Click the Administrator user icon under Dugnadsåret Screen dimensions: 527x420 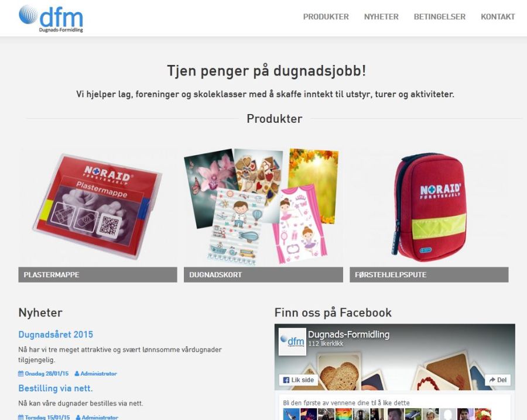tap(77, 373)
